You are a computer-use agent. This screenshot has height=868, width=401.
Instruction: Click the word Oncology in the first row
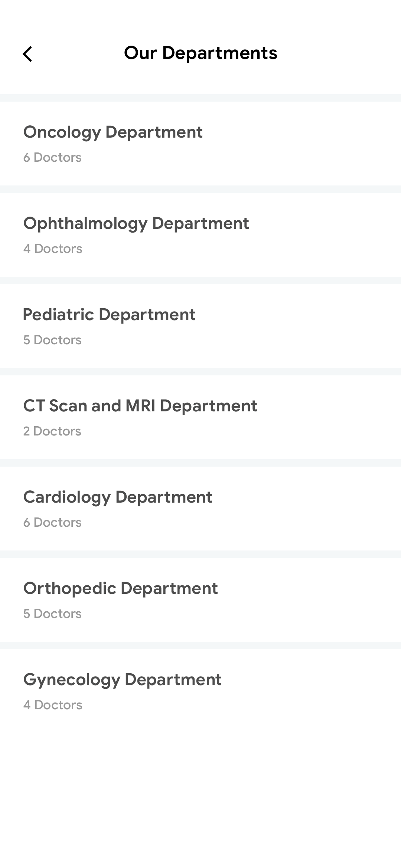[62, 132]
